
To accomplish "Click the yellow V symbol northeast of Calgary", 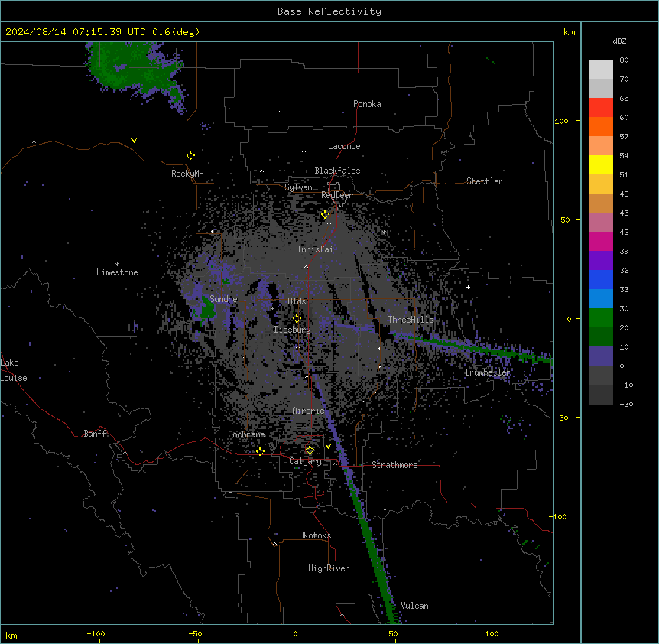I will pyautogui.click(x=328, y=447).
